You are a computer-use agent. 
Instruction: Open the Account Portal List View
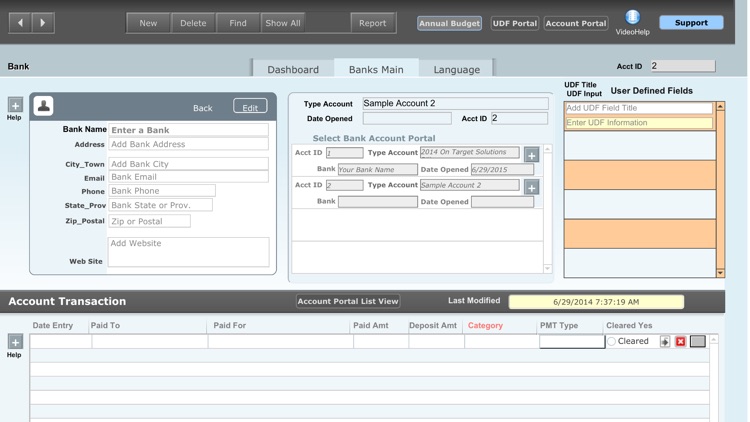[x=348, y=301]
